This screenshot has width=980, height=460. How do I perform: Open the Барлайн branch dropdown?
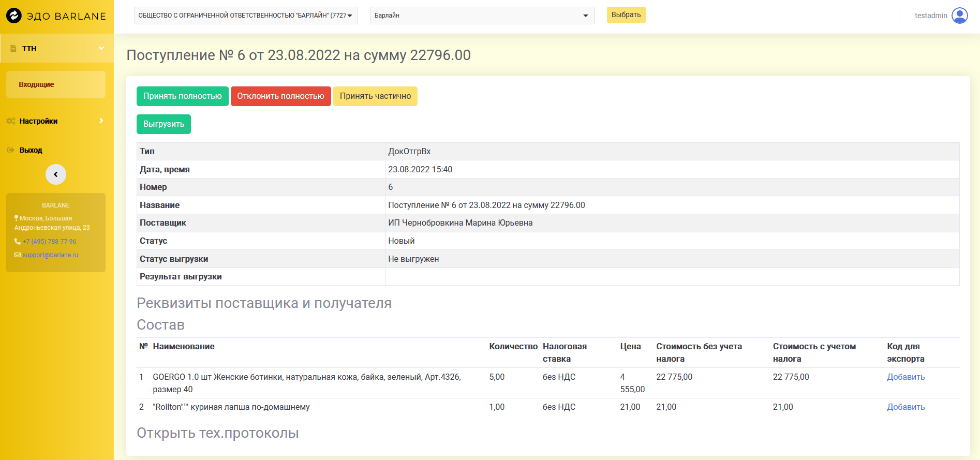pos(482,16)
